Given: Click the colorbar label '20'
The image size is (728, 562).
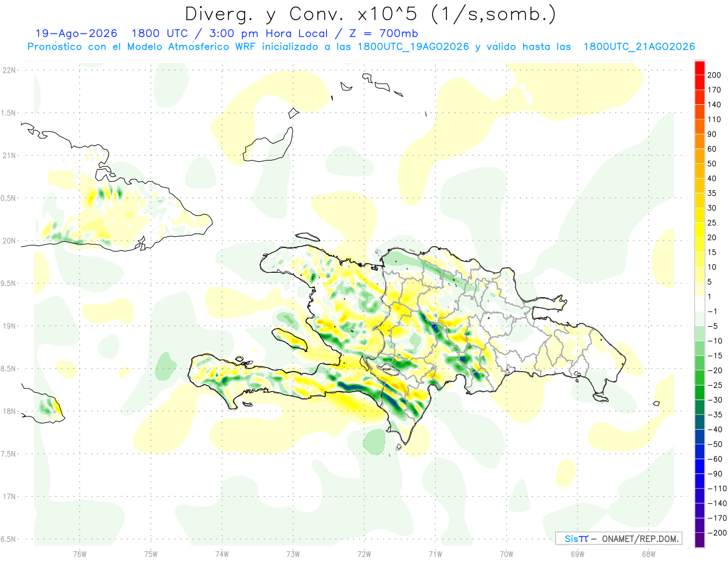Looking at the screenshot, I should pos(712,238).
